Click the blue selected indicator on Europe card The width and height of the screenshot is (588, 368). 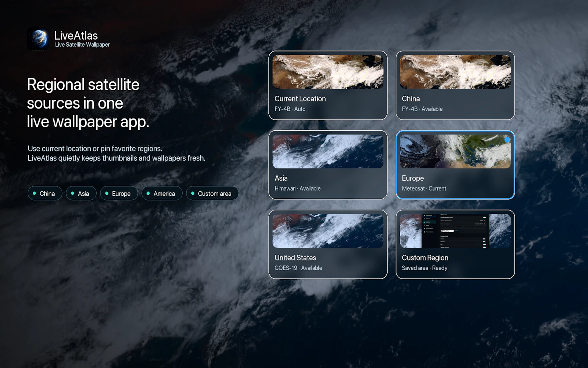click(507, 139)
